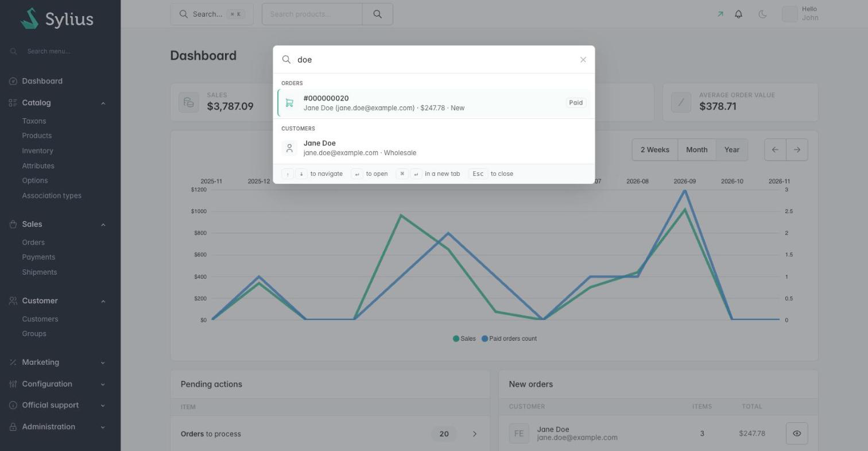Open Customers page in sidebar
The image size is (868, 451).
40,319
